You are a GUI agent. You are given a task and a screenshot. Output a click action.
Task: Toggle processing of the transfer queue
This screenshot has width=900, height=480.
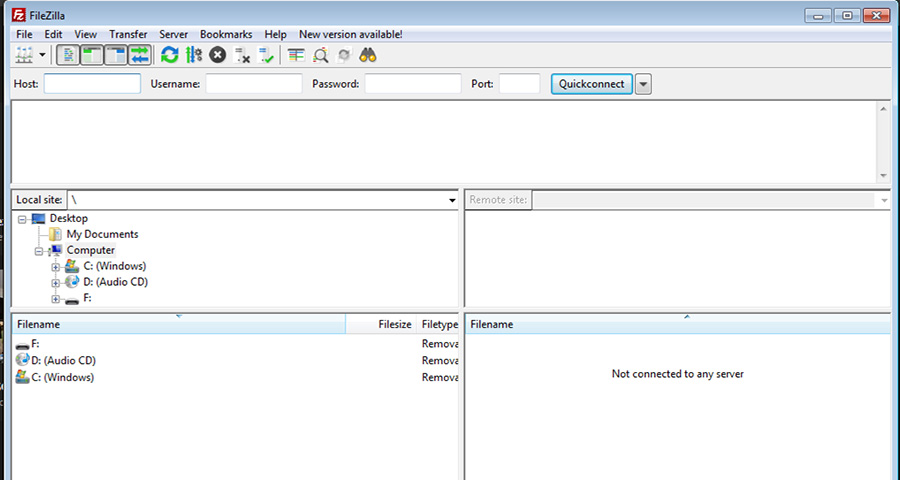click(194, 56)
